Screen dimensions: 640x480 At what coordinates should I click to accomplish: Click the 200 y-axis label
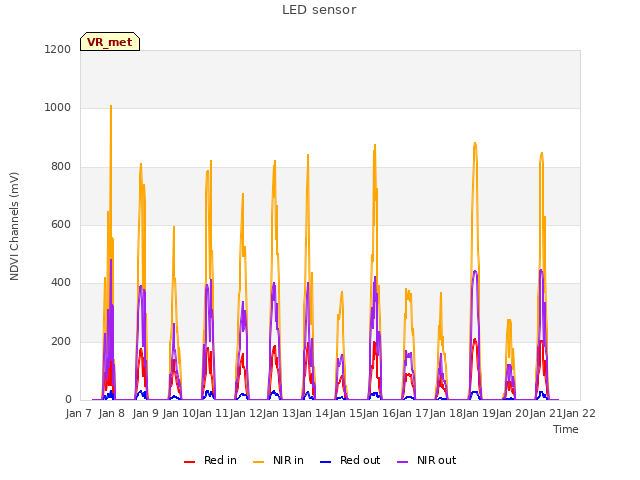(61, 342)
